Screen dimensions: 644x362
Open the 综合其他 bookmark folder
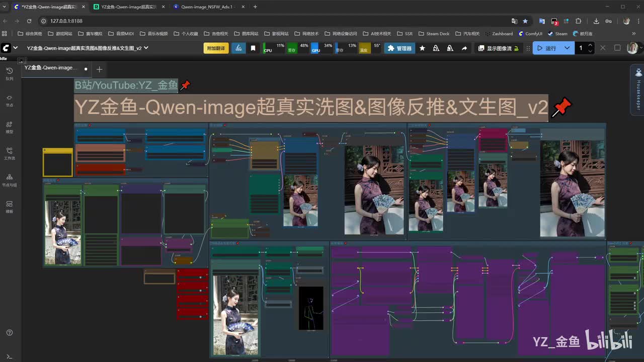tap(29, 34)
